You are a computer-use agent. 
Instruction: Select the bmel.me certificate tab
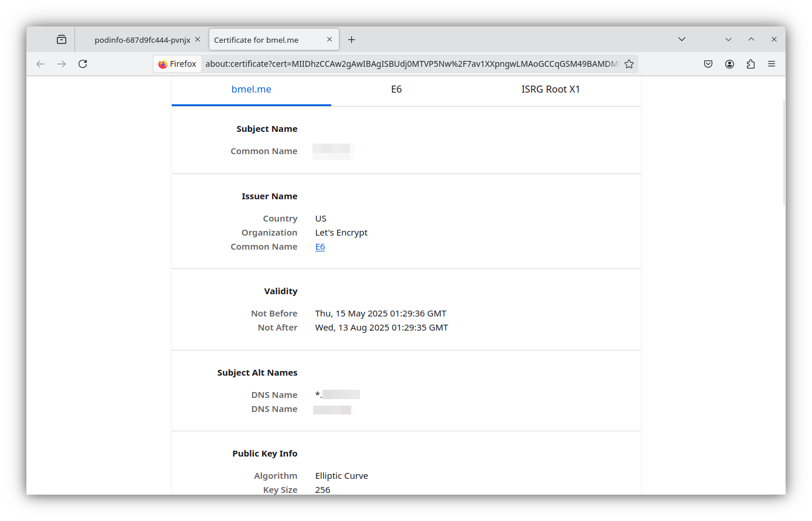pyautogui.click(x=251, y=90)
